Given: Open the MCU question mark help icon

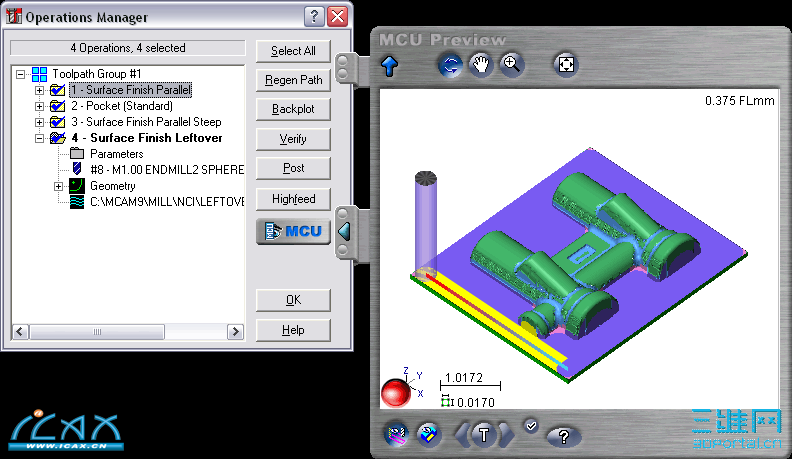Looking at the screenshot, I should pos(564,436).
